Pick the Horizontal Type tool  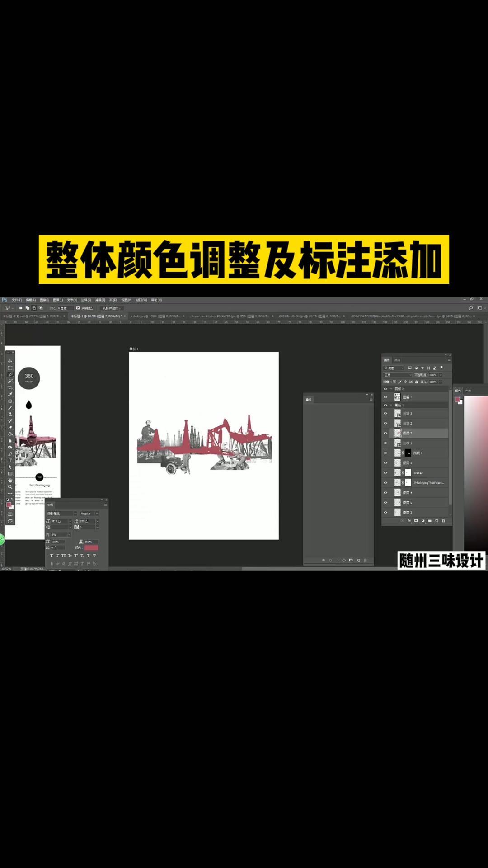(x=10, y=460)
